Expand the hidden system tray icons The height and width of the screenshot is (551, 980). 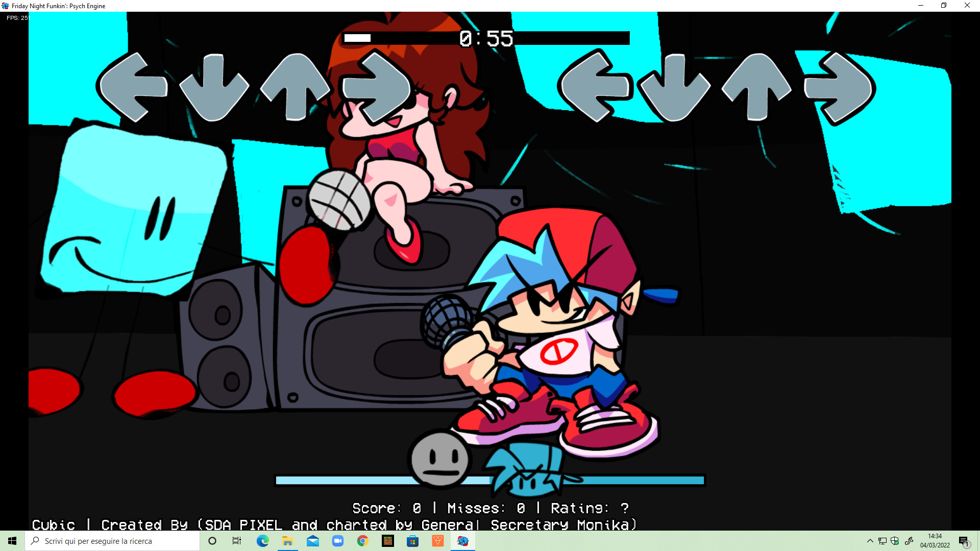[870, 541]
